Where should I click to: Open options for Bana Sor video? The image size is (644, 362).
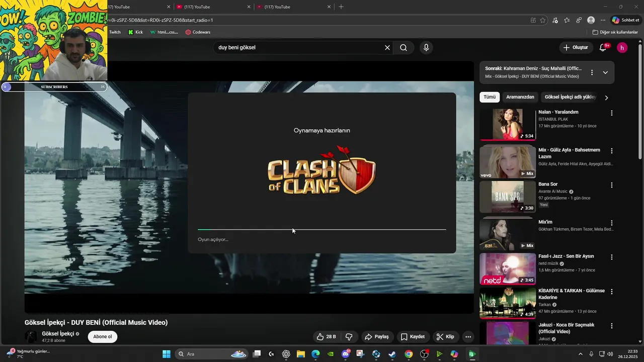pos(612,185)
